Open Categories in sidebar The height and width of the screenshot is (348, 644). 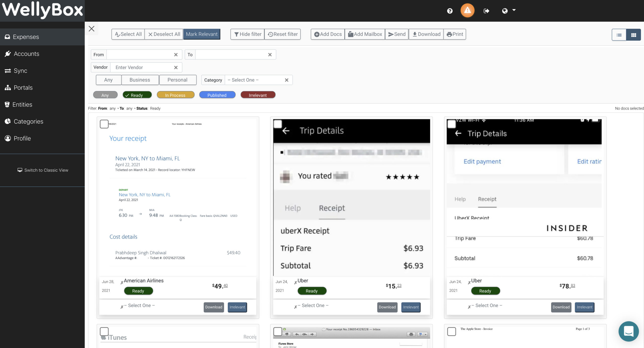coord(42,121)
